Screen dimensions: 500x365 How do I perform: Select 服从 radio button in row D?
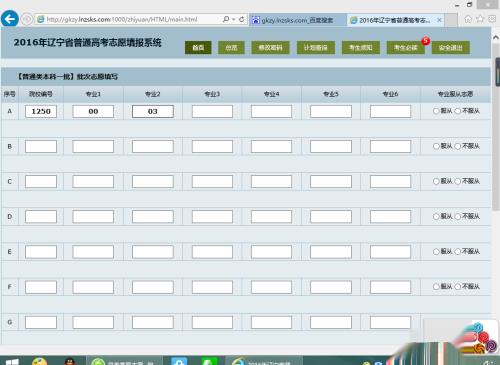tap(436, 216)
